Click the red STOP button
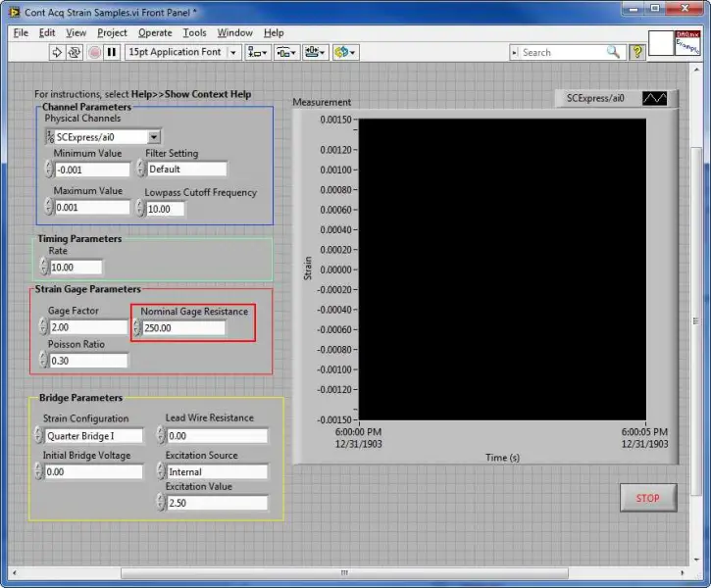 click(648, 498)
